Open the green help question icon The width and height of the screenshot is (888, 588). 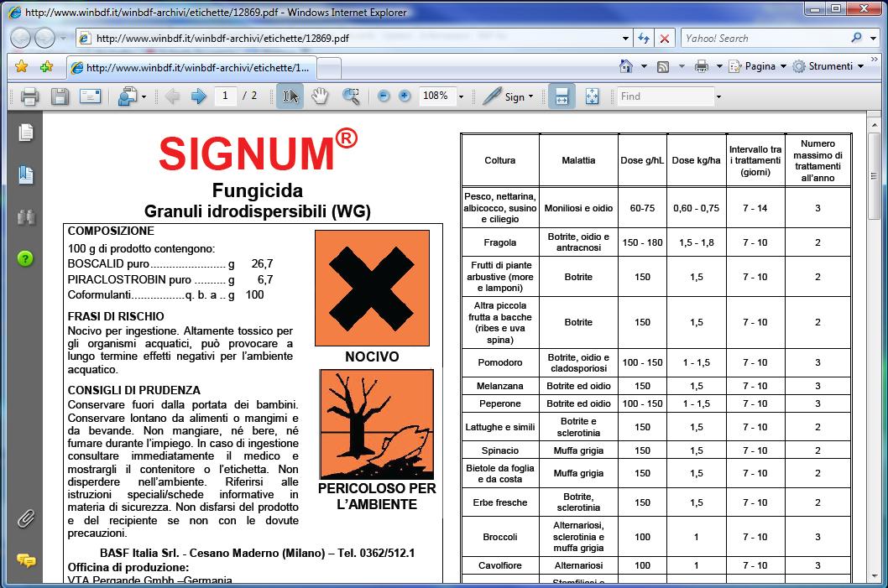[x=25, y=258]
